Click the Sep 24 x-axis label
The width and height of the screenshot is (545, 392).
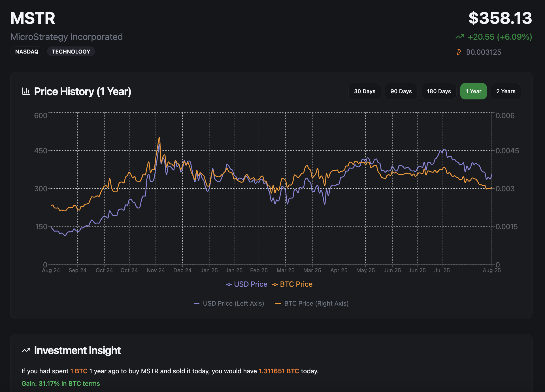[78, 270]
